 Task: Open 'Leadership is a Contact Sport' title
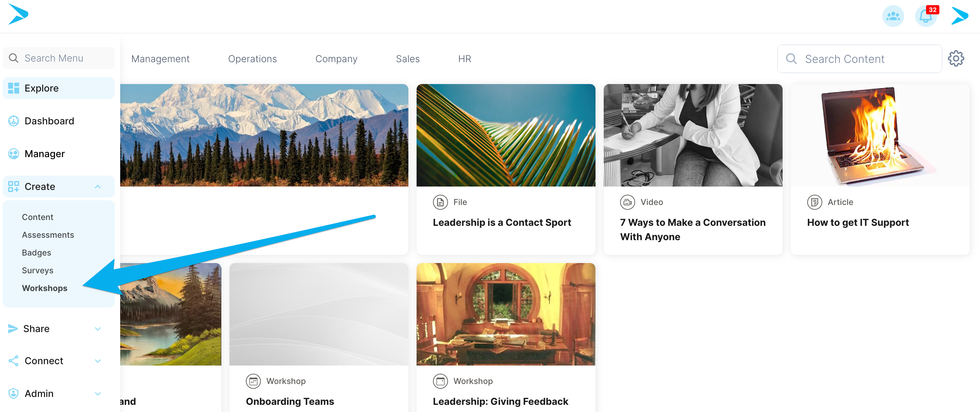(502, 222)
